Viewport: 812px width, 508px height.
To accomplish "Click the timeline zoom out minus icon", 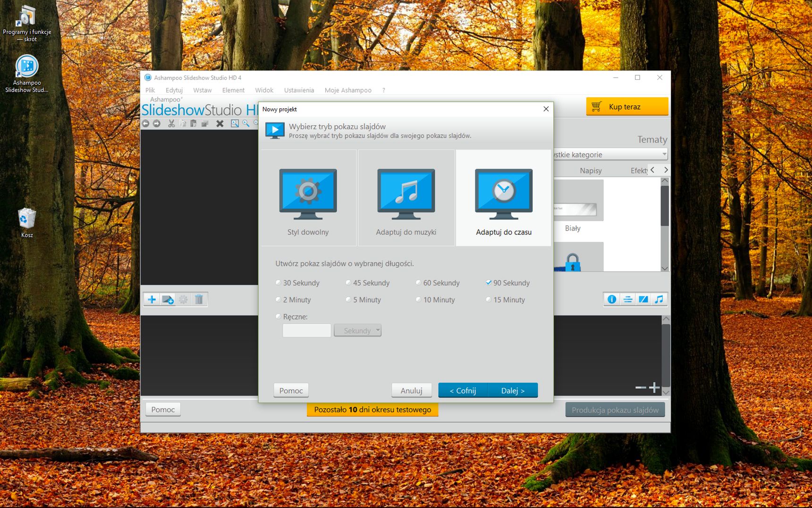I will click(x=641, y=387).
